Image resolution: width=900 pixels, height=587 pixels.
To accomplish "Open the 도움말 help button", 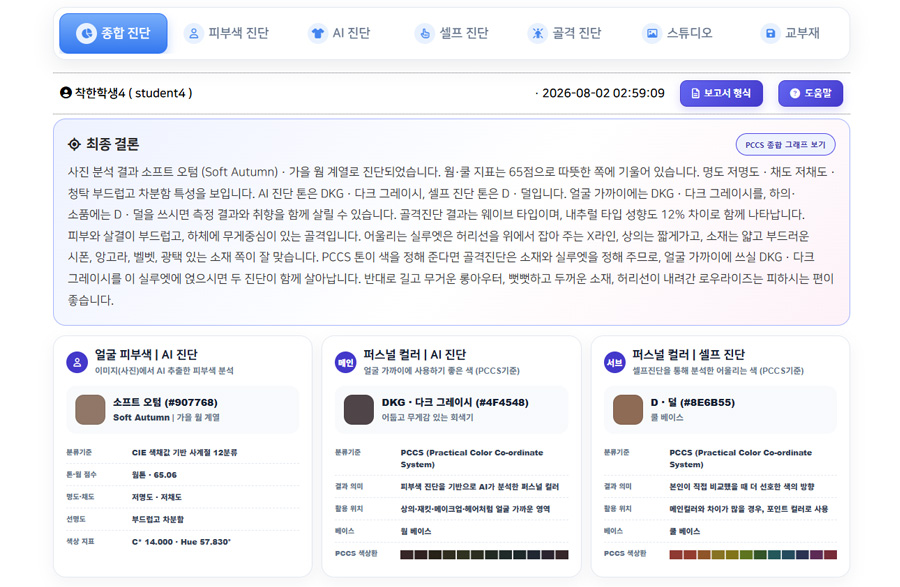I will click(x=810, y=93).
